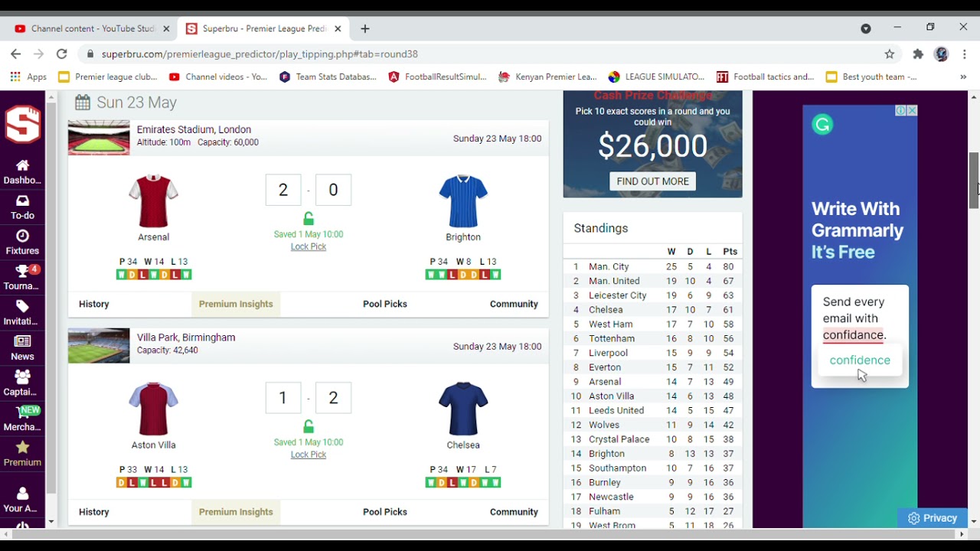
Task: Open Premium Insights for Arsenal match
Action: pyautogui.click(x=236, y=304)
